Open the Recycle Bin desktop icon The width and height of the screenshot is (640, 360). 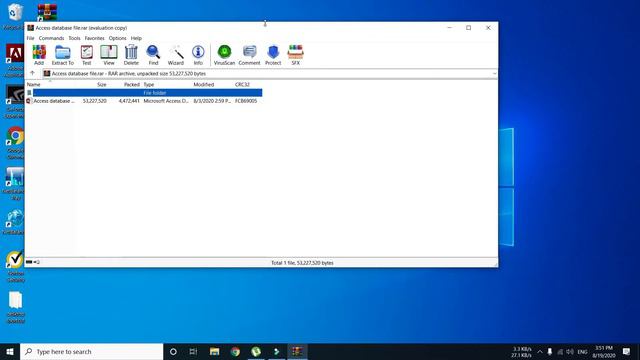(x=16, y=16)
